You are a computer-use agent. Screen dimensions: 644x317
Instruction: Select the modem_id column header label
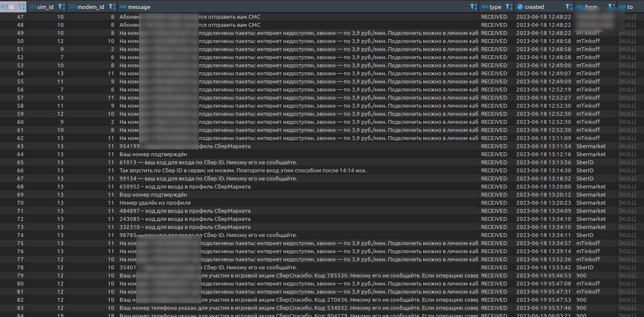pyautogui.click(x=91, y=7)
